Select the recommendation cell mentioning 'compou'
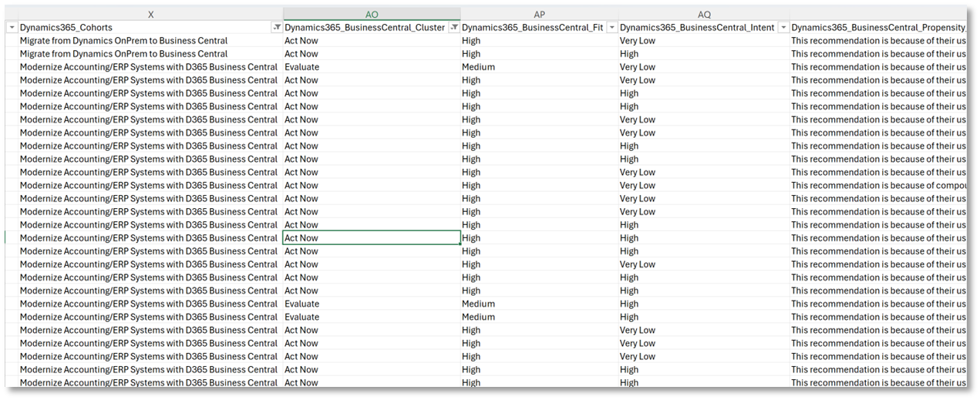This screenshot has width=980, height=400. click(878, 186)
